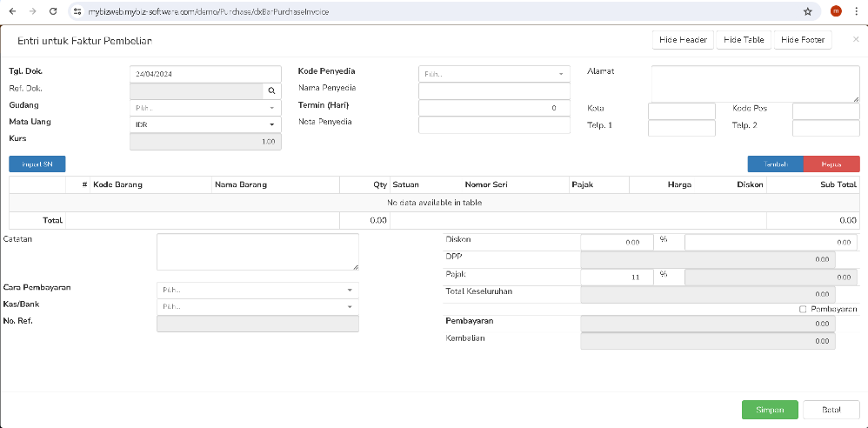This screenshot has width=868, height=428.
Task: Click the red Hapus button
Action: click(831, 164)
